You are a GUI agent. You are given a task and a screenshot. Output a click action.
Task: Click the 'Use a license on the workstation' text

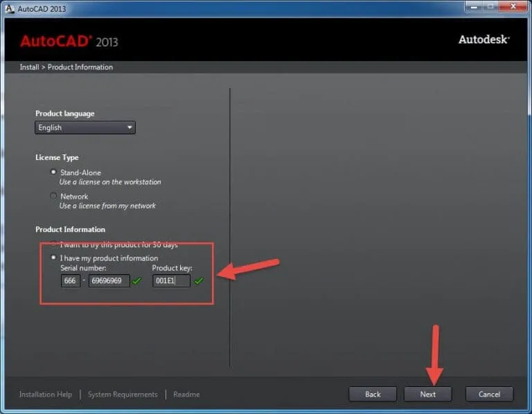[110, 182]
